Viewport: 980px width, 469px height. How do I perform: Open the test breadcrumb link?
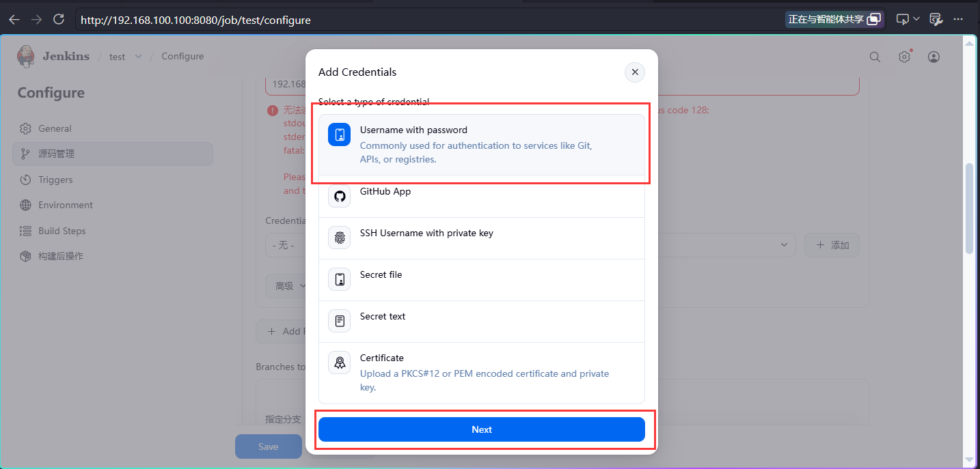point(118,57)
